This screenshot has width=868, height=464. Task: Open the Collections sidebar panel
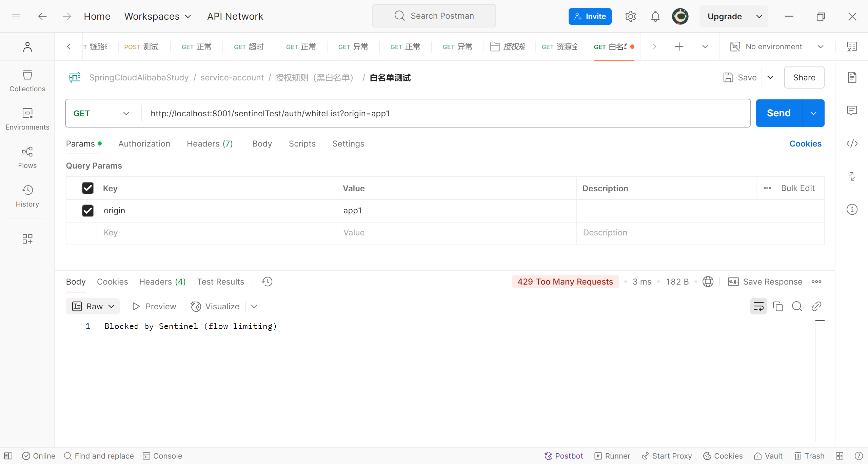[x=27, y=81]
